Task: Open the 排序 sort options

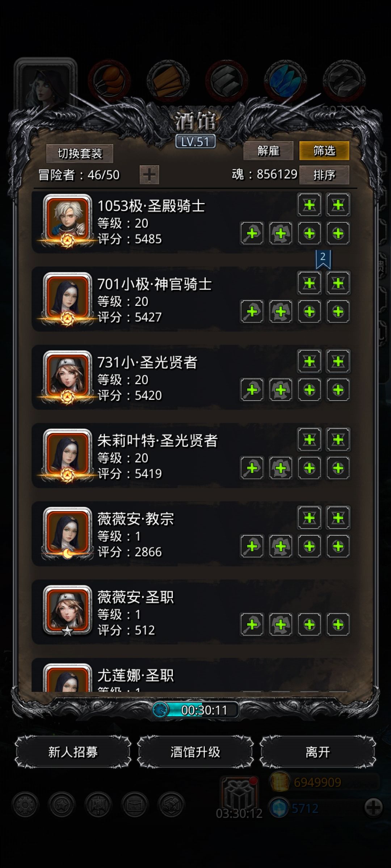Action: click(324, 175)
